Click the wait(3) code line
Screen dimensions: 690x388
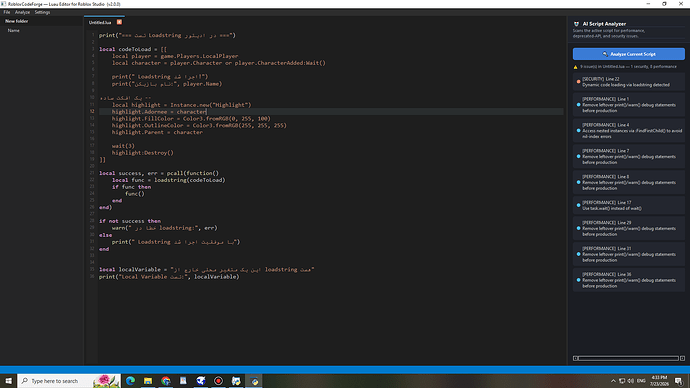point(123,146)
